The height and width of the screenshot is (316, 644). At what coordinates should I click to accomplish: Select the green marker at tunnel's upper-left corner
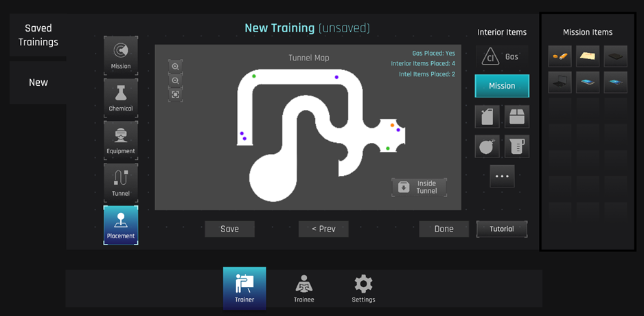click(254, 76)
